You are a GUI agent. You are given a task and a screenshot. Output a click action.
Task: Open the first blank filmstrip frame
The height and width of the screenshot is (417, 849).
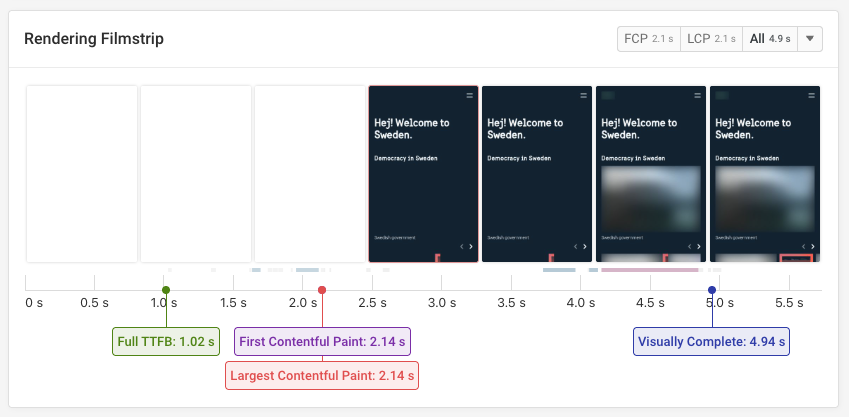(81, 174)
